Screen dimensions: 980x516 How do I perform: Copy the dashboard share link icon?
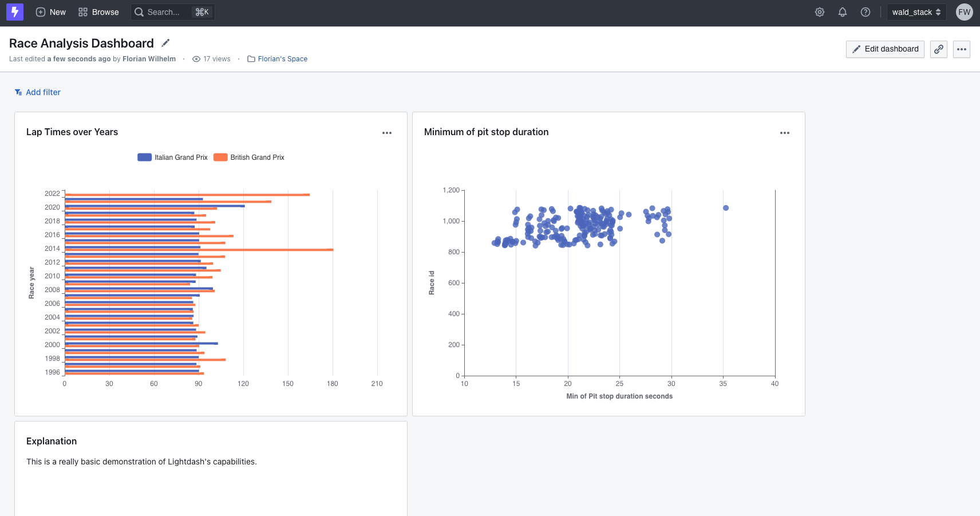938,49
